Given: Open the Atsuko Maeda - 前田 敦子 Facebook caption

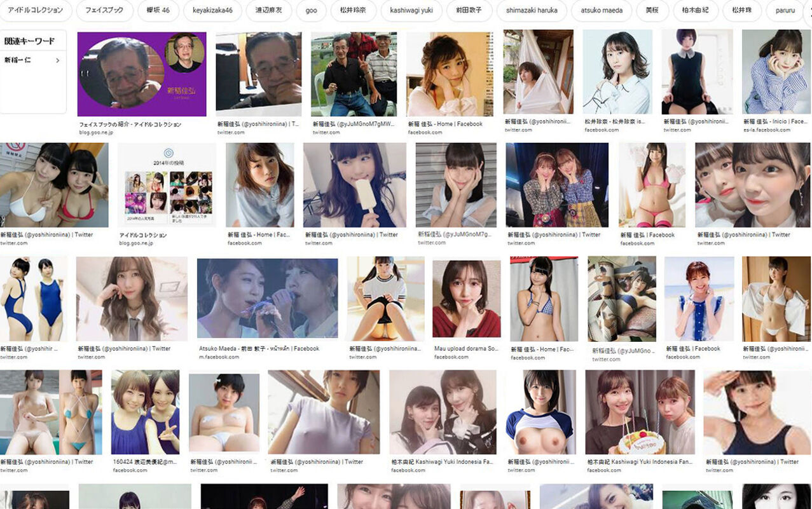Looking at the screenshot, I should coord(259,349).
